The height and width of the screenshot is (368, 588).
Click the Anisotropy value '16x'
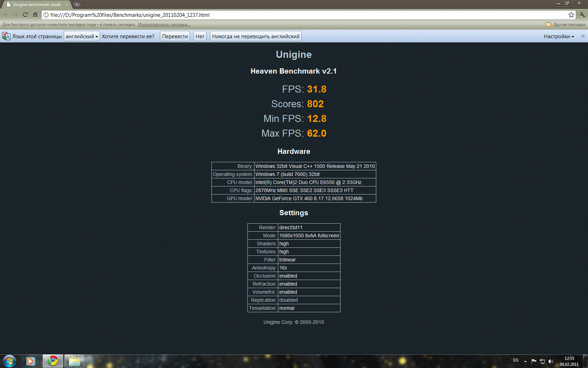click(309, 268)
